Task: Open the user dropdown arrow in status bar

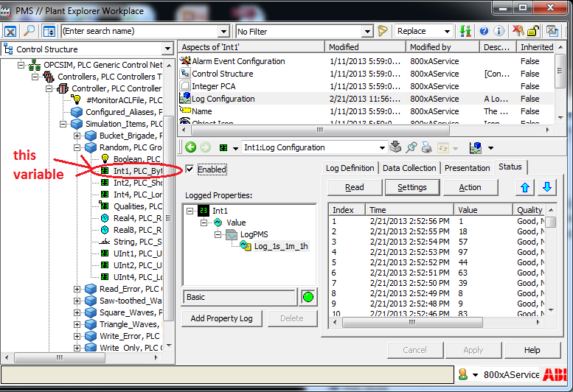Action: (475, 375)
